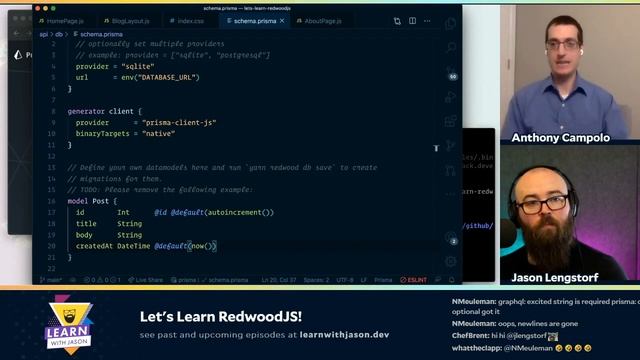
Task: Click the generator client line
Action: click(x=104, y=111)
